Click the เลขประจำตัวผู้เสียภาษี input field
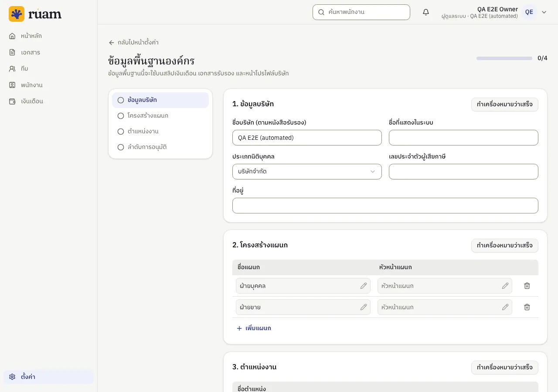This screenshot has width=558, height=392. click(x=463, y=172)
